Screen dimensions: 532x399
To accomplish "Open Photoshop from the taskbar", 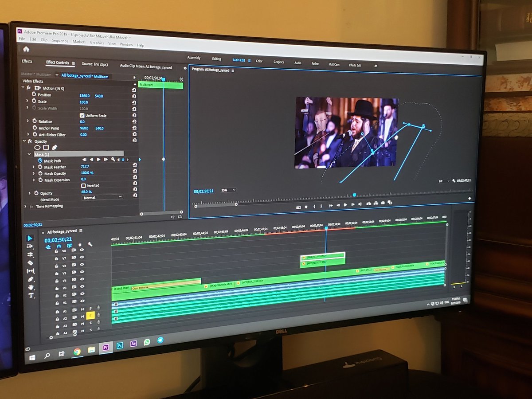I will pos(119,345).
